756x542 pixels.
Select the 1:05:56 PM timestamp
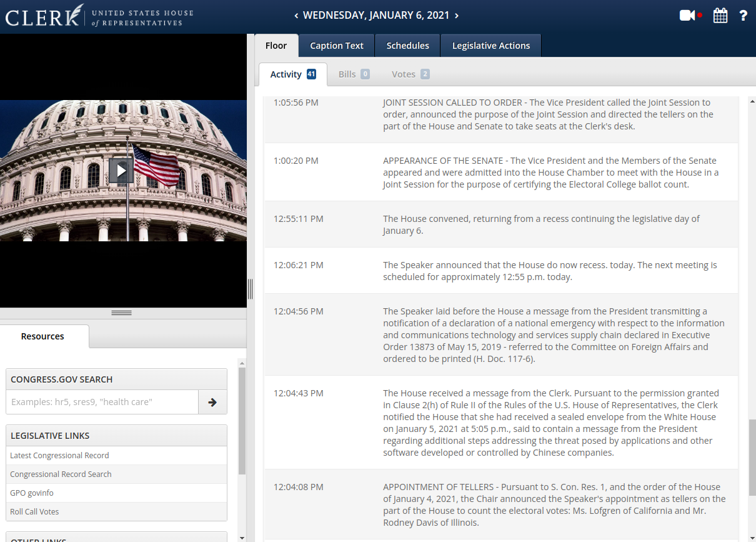(296, 103)
